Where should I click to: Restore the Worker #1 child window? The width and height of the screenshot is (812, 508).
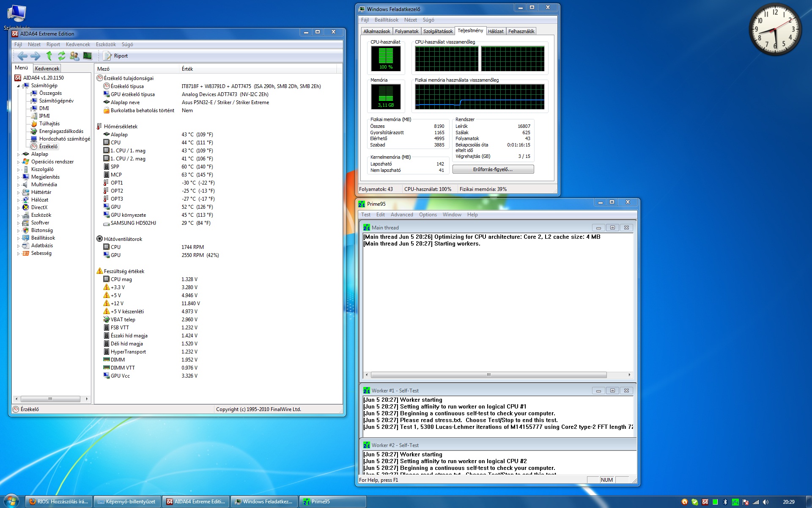(612, 391)
